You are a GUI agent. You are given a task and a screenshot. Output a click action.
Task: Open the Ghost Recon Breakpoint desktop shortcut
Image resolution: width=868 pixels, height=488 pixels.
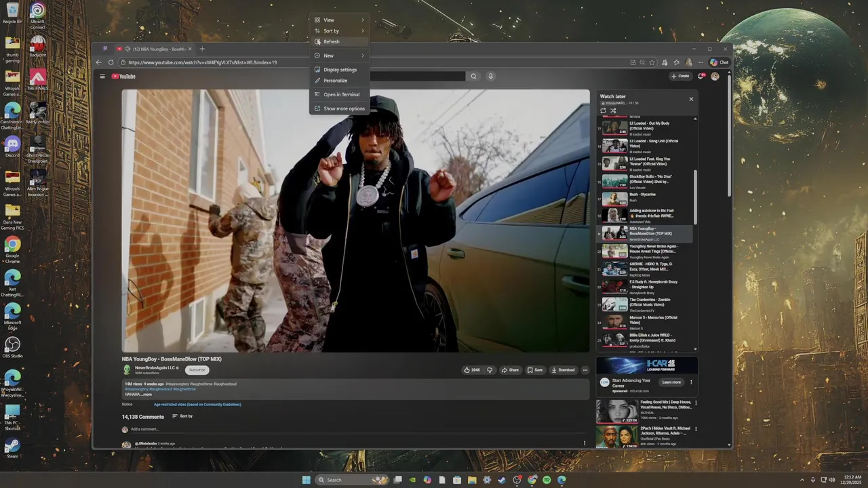(x=38, y=150)
